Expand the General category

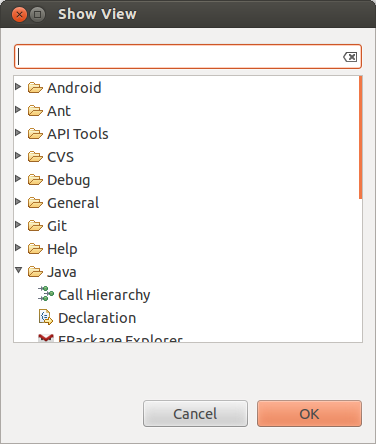click(18, 202)
